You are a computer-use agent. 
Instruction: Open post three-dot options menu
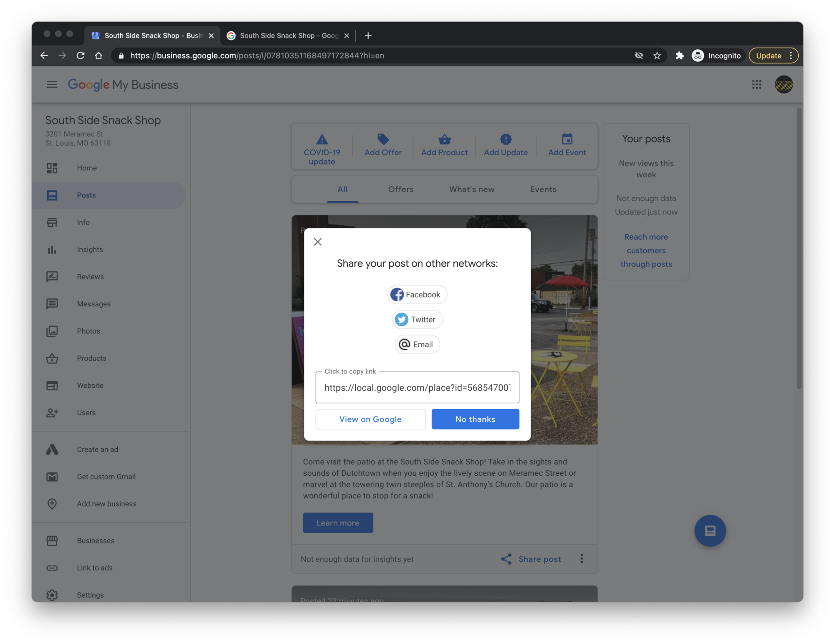click(x=582, y=559)
